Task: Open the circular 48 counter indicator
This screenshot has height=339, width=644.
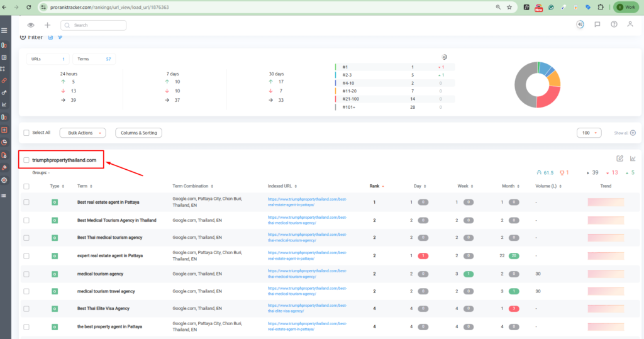Action: (x=580, y=25)
